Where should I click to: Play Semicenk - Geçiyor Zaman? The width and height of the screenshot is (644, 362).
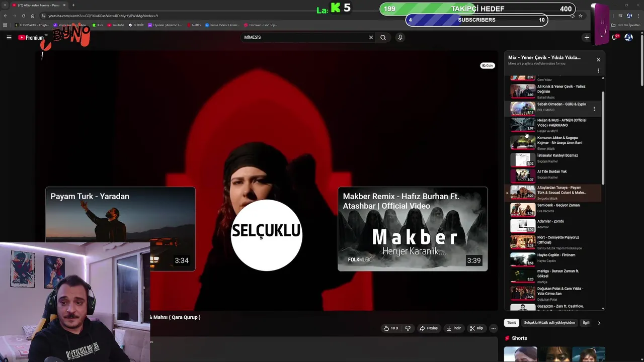pos(553,209)
